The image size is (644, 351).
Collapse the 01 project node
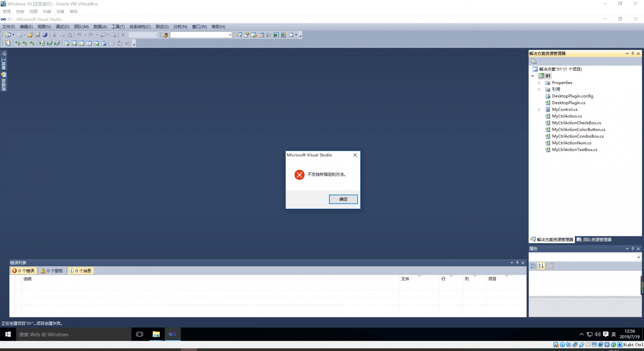point(532,76)
